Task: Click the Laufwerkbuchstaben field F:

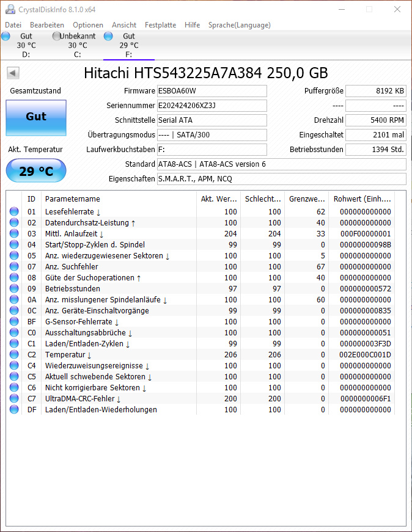Action: tap(212, 149)
